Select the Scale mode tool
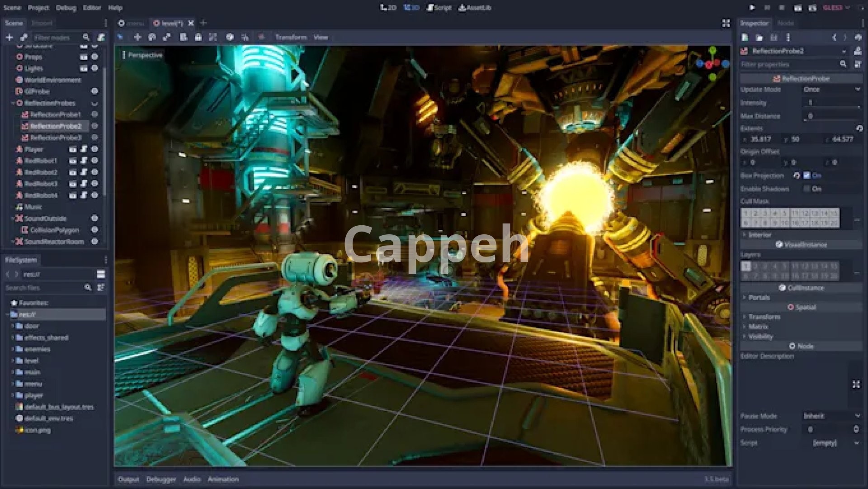This screenshot has width=868, height=489. pos(167,37)
